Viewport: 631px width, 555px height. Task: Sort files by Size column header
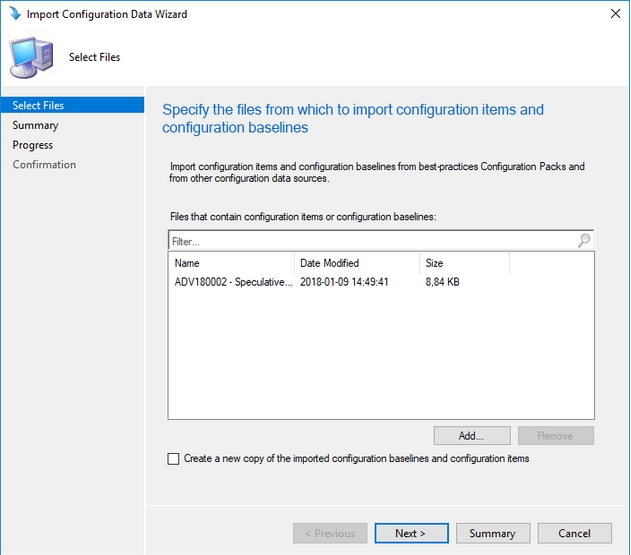pos(463,263)
